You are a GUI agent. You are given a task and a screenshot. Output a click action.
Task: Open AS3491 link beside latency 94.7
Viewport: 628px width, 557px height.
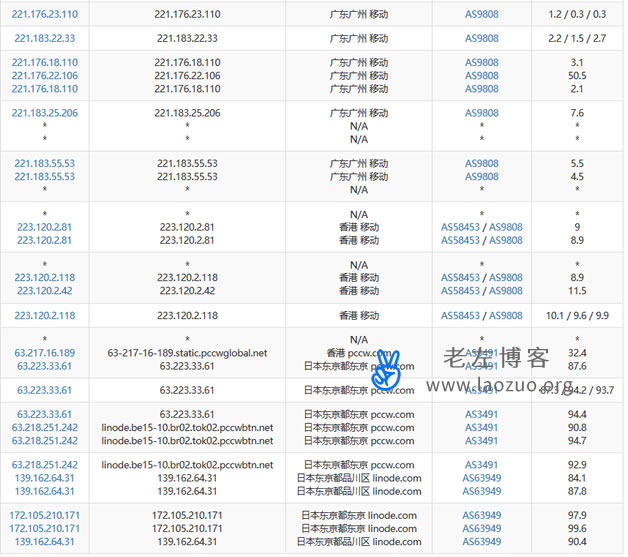click(481, 440)
